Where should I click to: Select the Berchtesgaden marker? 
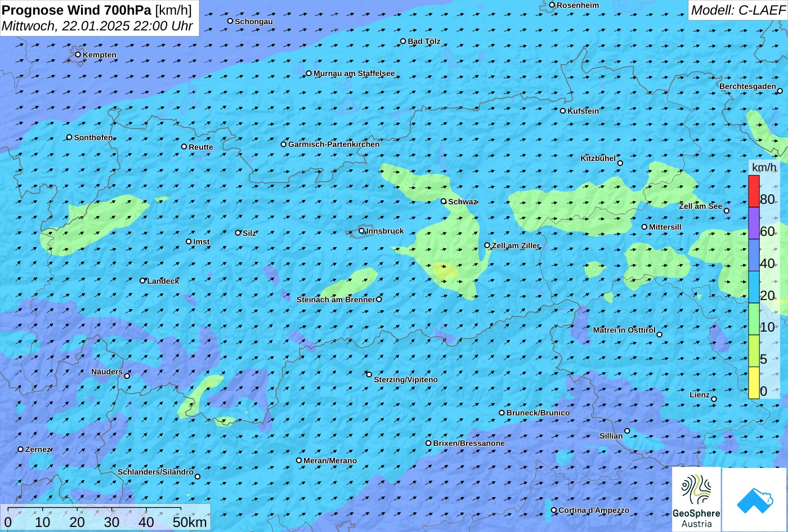[780, 91]
